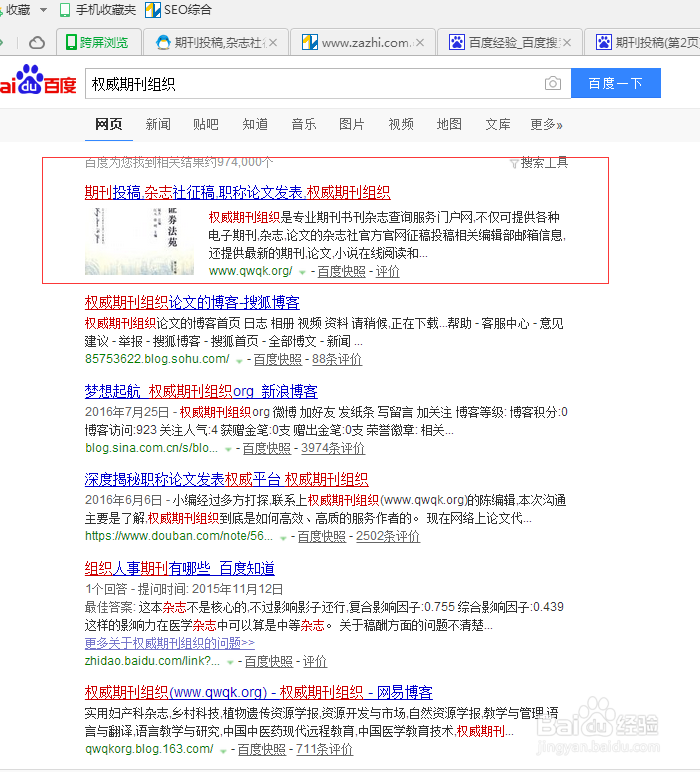Select 图片 search category
Image resolution: width=700 pixels, height=772 pixels.
pos(352,124)
